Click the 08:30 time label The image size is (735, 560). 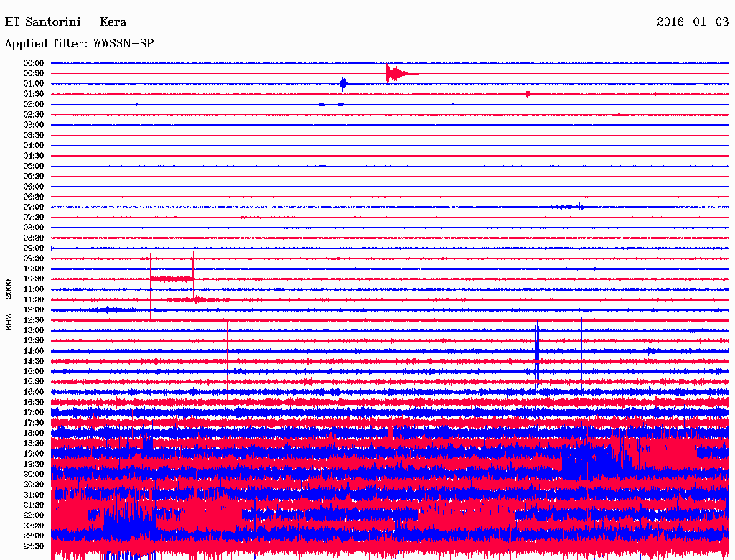pos(34,238)
